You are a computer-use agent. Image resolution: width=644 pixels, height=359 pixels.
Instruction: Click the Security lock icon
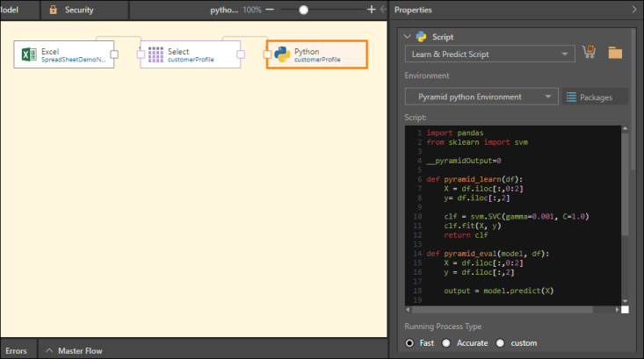pos(54,10)
